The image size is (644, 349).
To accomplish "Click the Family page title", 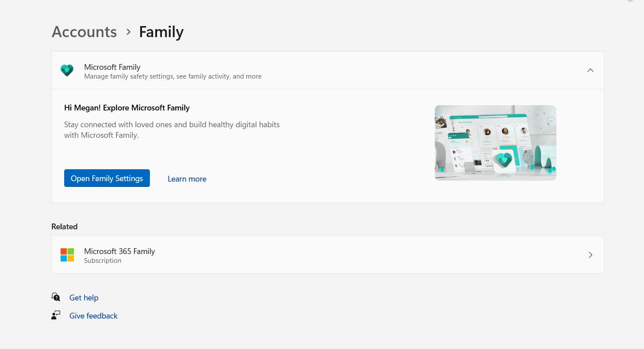I will 161,32.
